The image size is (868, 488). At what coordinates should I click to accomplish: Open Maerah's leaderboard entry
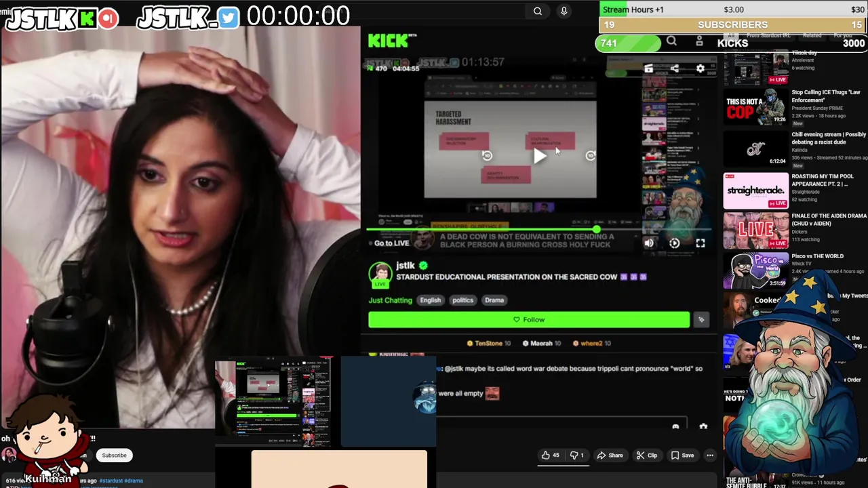pos(542,344)
